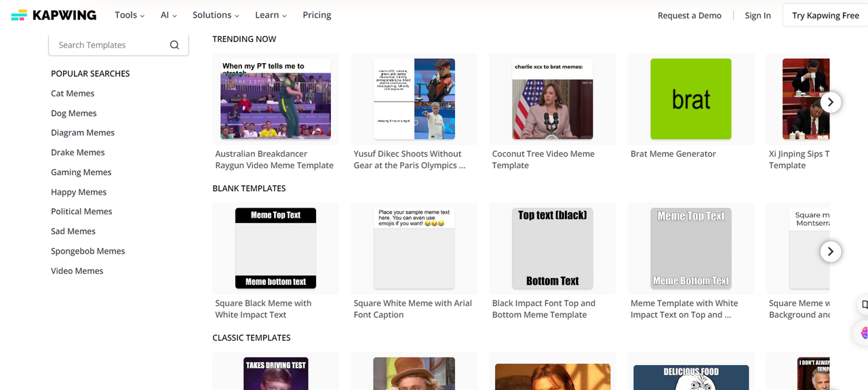
Task: Choose Political Memes from popular searches
Action: (81, 212)
